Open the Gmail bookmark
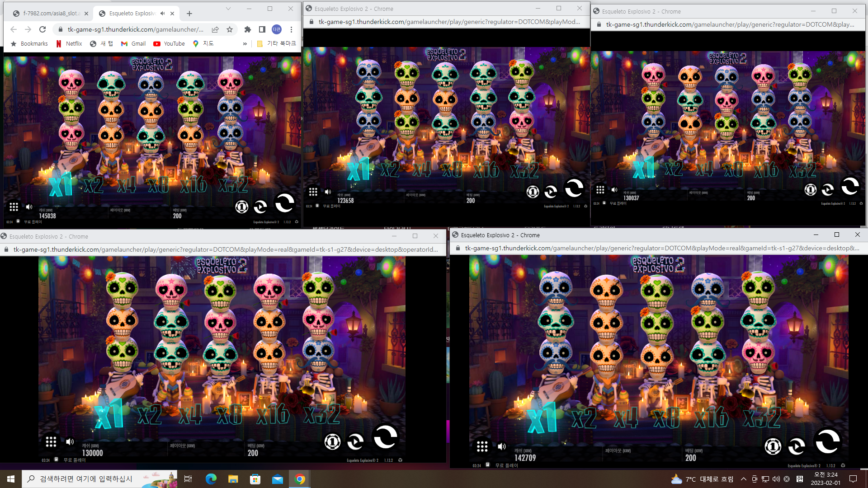The image size is (868, 488). coord(133,44)
